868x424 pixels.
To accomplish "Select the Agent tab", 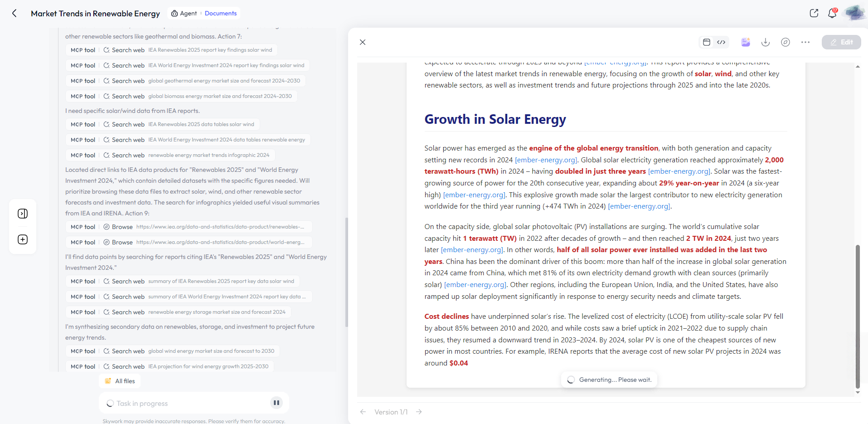I will (184, 13).
